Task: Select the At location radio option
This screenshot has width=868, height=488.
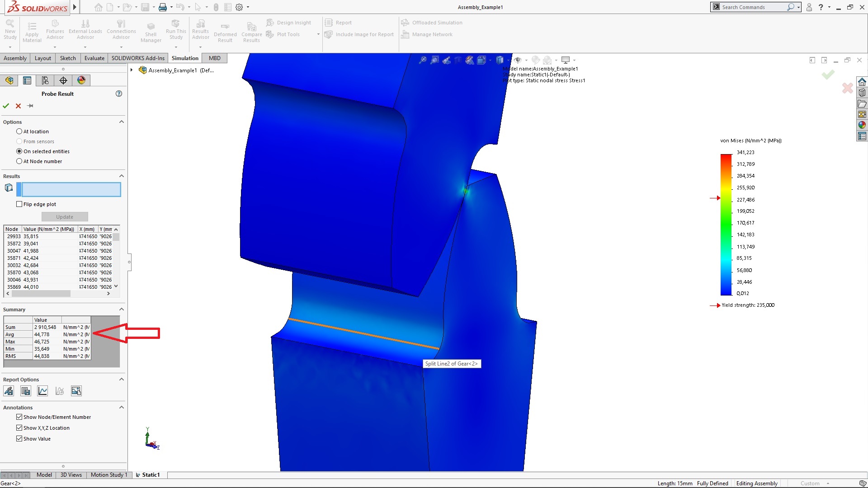Action: click(19, 131)
